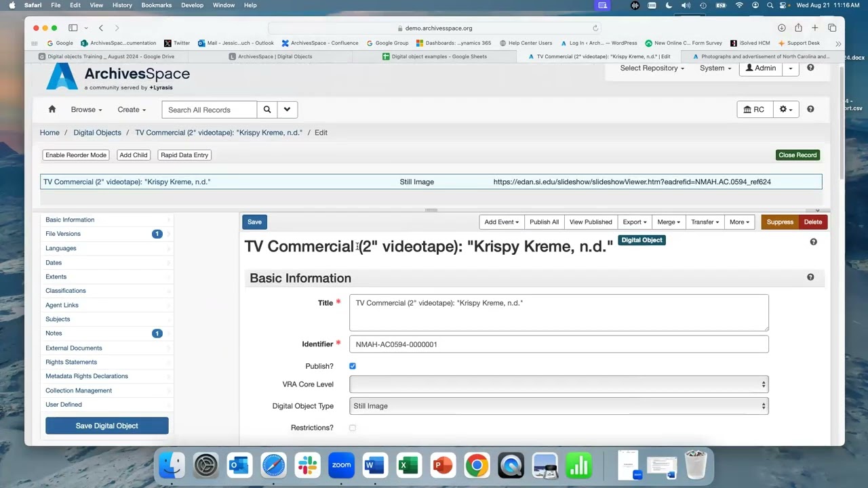Viewport: 868px width, 488px height.
Task: Go back in Safari history
Action: point(100,28)
